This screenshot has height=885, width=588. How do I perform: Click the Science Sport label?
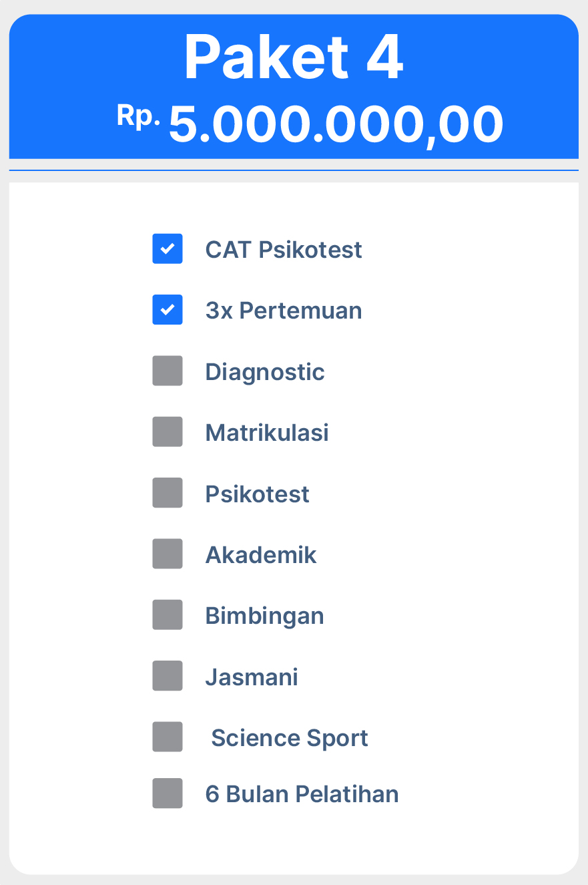(290, 738)
